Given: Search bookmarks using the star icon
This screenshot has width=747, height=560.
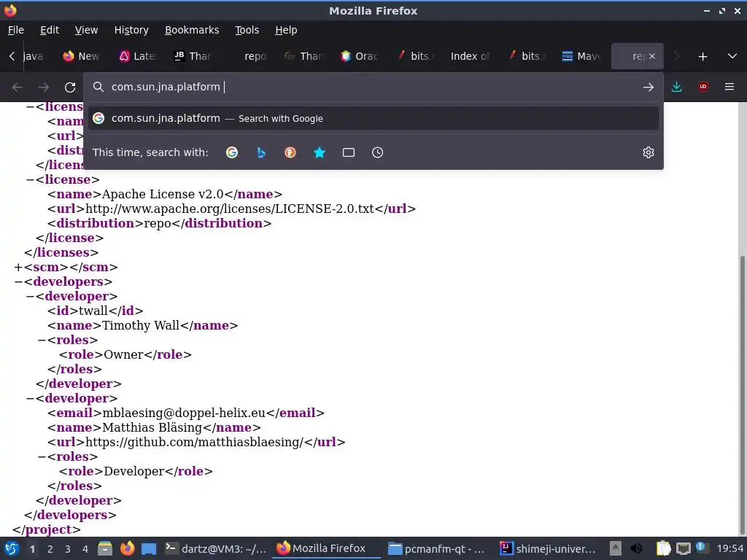Looking at the screenshot, I should 320,152.
